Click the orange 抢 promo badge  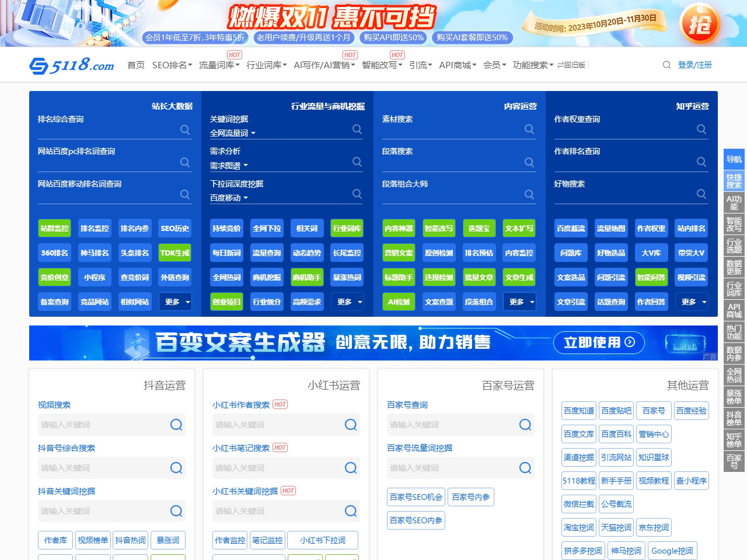click(x=700, y=24)
